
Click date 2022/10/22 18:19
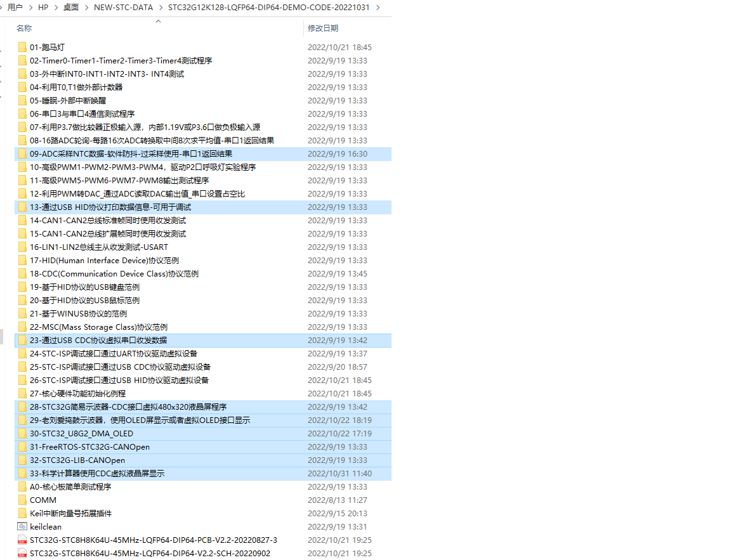[x=339, y=420]
